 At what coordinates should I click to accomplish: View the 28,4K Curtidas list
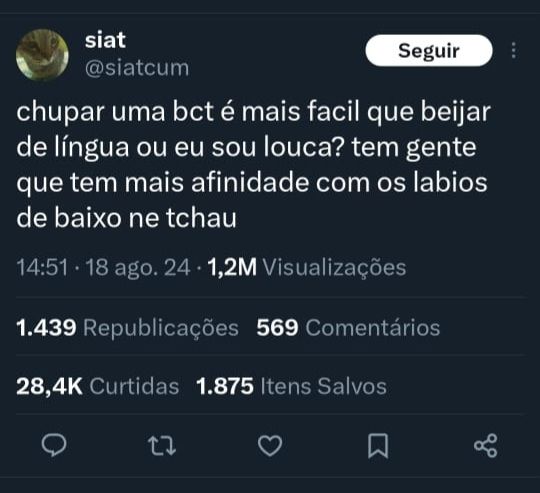(97, 386)
